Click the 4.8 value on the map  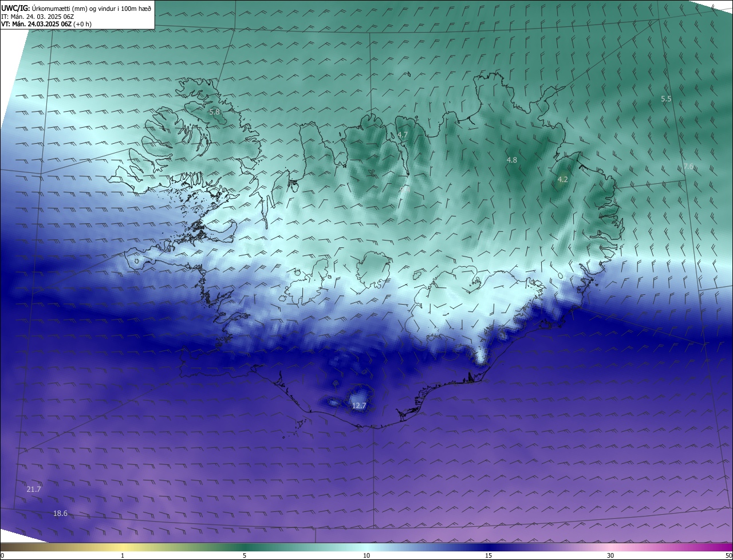(512, 160)
